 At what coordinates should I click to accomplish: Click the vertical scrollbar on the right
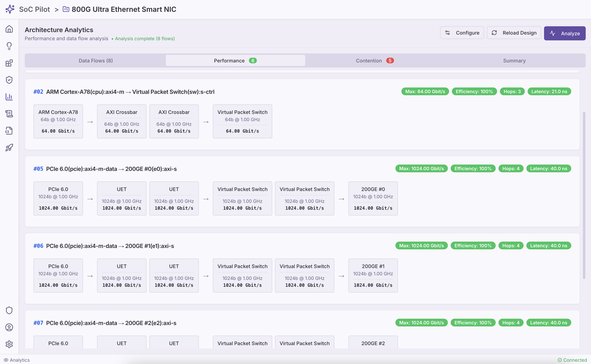pyautogui.click(x=584, y=195)
